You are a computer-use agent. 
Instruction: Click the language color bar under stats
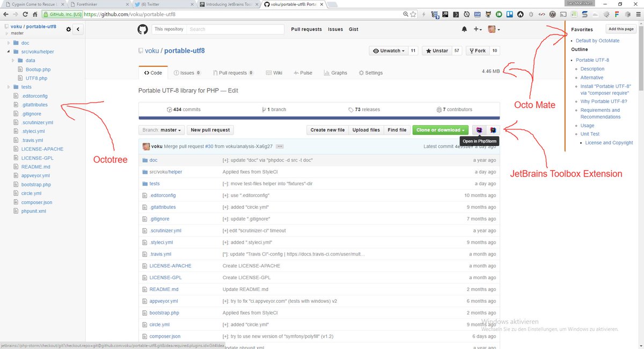click(319, 118)
